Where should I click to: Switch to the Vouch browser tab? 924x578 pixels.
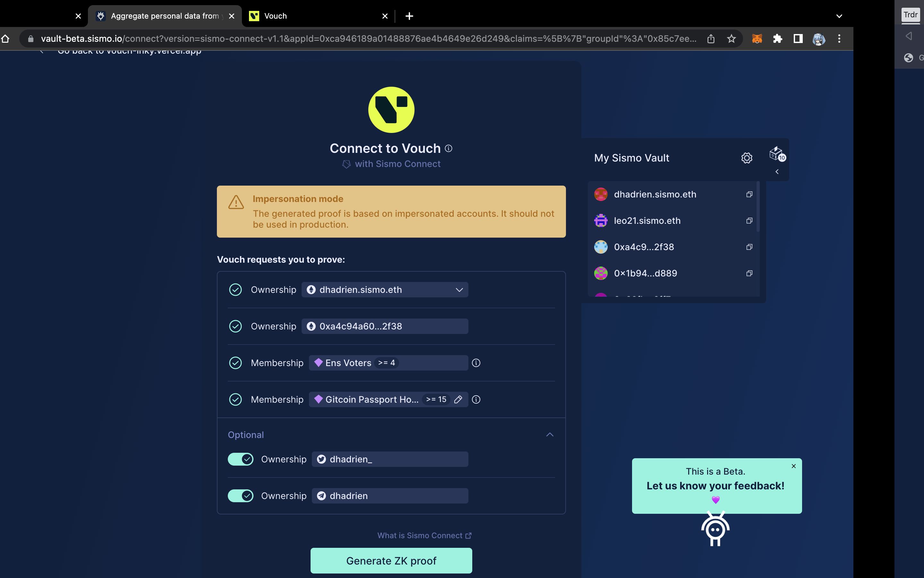(x=318, y=16)
